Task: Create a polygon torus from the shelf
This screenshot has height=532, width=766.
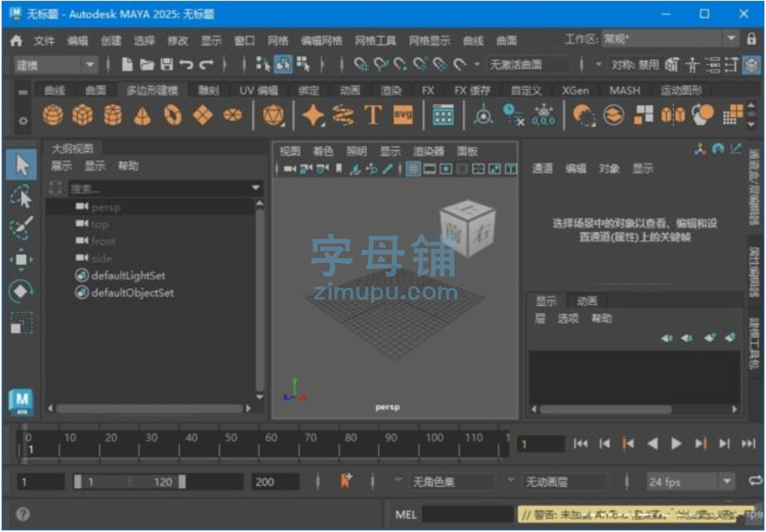Action: point(173,115)
